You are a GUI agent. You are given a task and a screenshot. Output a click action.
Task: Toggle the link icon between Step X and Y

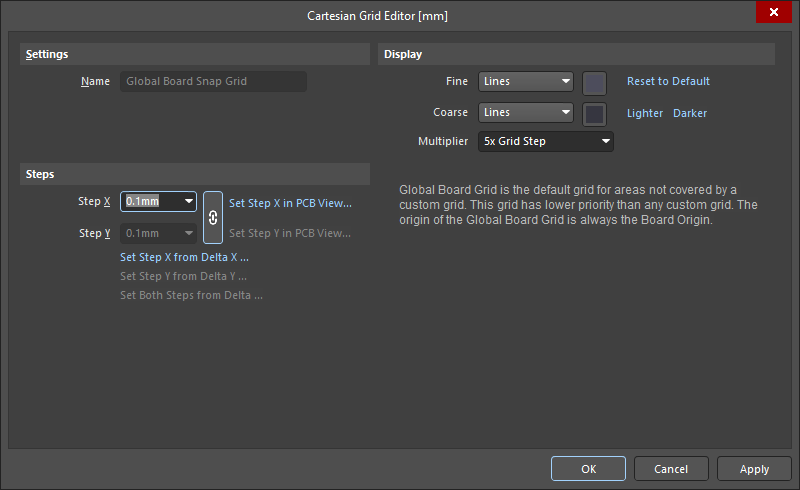tap(213, 217)
